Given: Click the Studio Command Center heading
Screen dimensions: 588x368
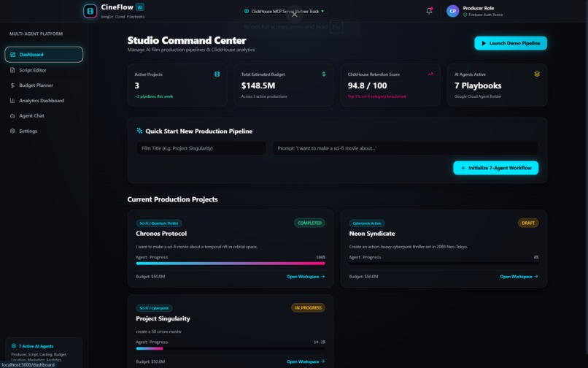Looking at the screenshot, I should [x=187, y=40].
